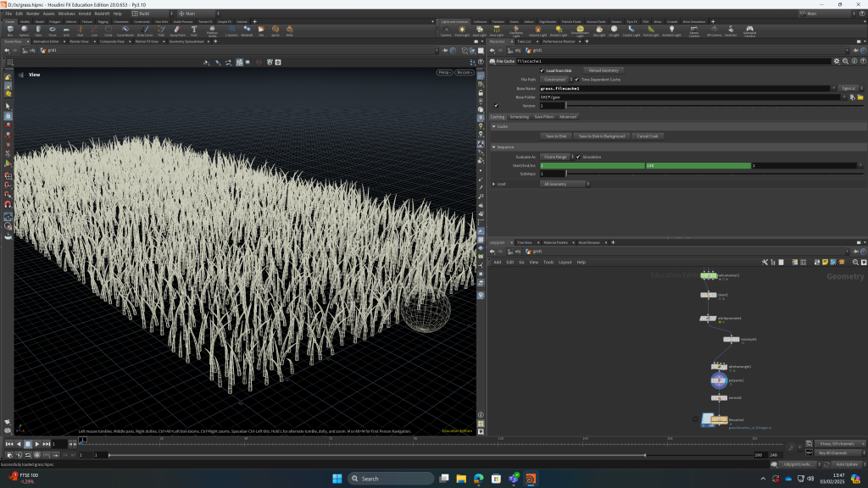Select the Metaball shelf tool
Image resolution: width=868 pixels, height=488 pixels.
247,31
